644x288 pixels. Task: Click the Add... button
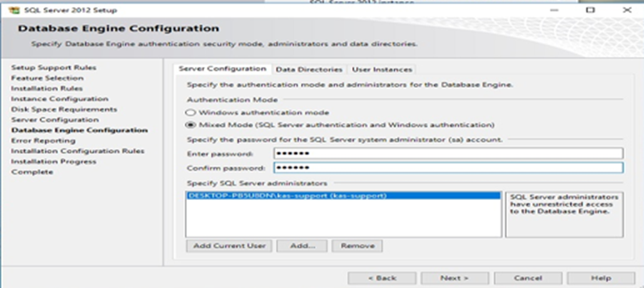pyautogui.click(x=302, y=246)
